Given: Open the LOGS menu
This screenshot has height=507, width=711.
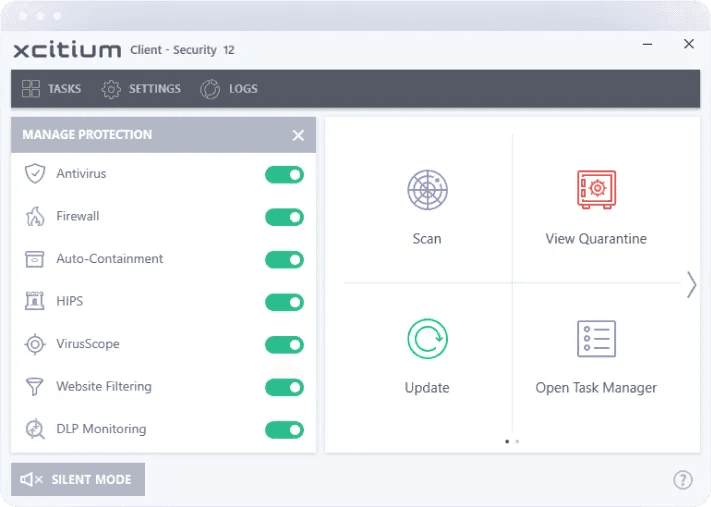Looking at the screenshot, I should pos(229,89).
